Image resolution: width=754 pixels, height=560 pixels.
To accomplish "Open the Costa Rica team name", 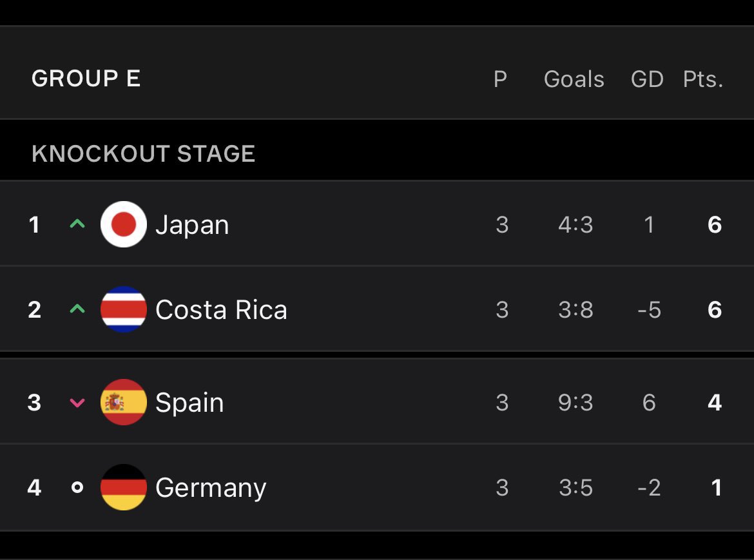I will tap(221, 309).
